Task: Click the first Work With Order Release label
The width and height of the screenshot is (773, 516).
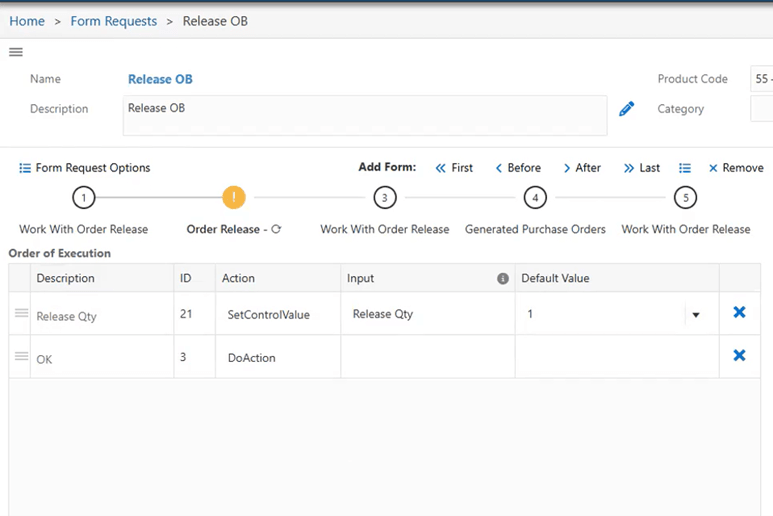Action: coord(84,229)
